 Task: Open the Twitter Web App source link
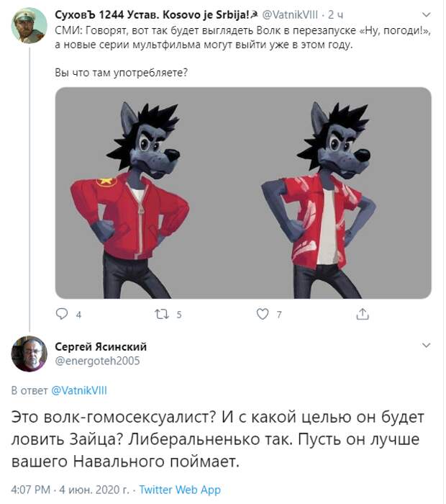tap(180, 490)
